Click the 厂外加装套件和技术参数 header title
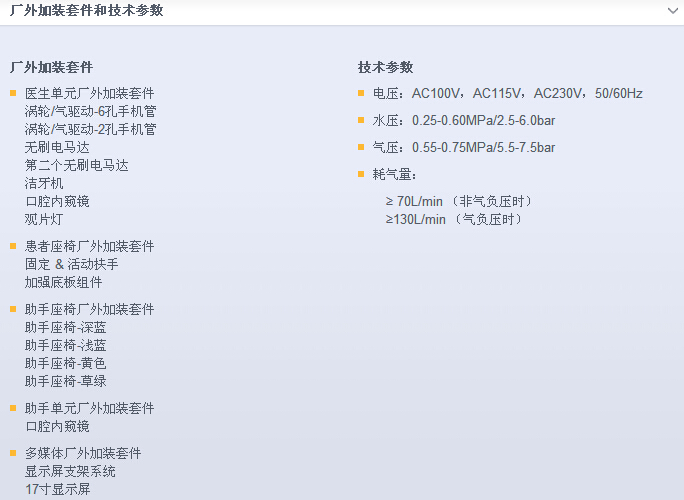684x500 pixels. [x=86, y=10]
